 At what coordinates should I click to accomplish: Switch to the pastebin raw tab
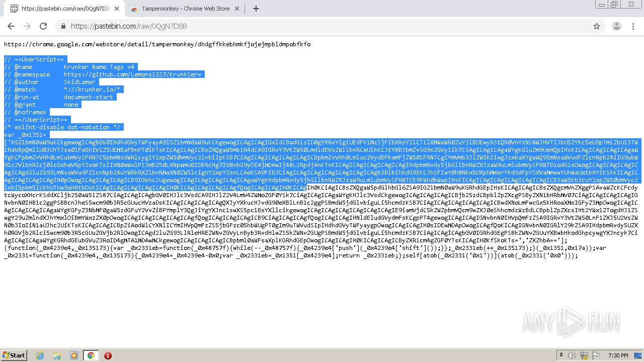pos(63,9)
